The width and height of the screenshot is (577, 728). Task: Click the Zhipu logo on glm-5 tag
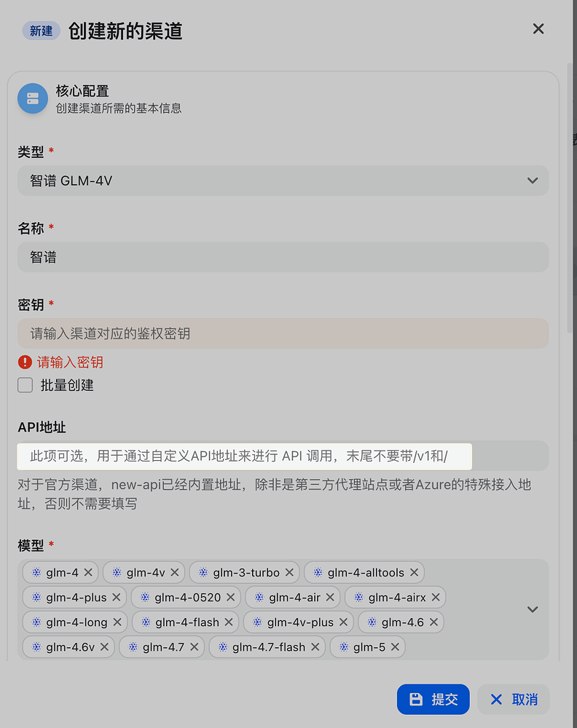344,646
